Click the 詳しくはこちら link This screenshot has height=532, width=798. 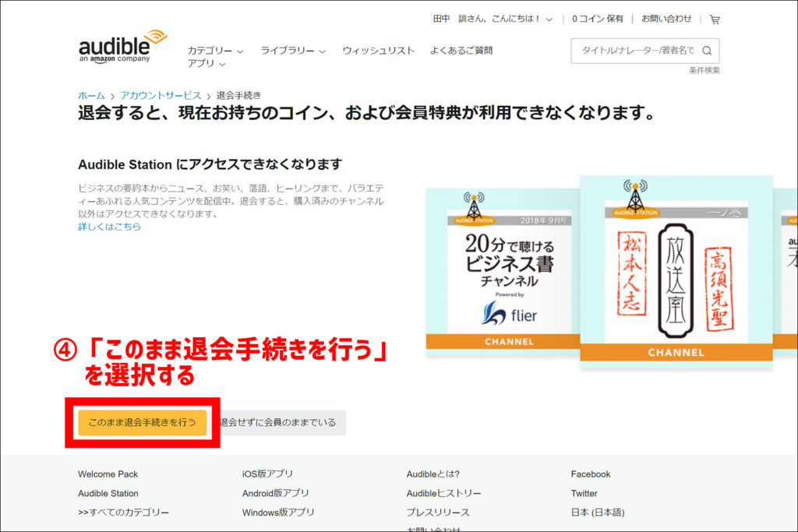tap(109, 227)
